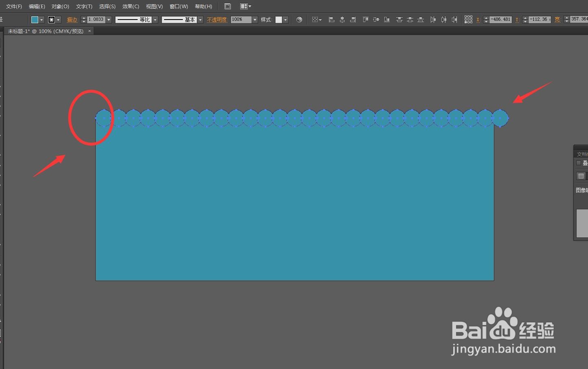Click the X value stepper arrows
Viewport: 588px width, 369px height.
coord(486,20)
